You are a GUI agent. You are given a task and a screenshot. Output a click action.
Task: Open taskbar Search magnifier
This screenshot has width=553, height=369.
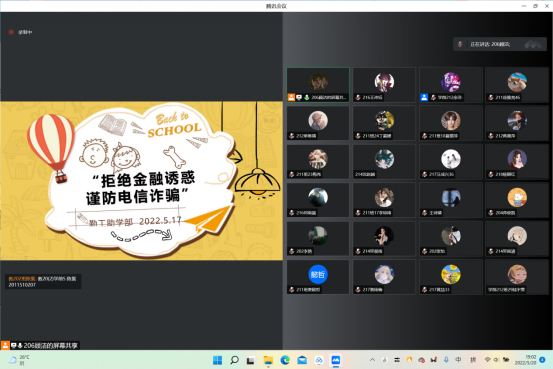tap(234, 360)
